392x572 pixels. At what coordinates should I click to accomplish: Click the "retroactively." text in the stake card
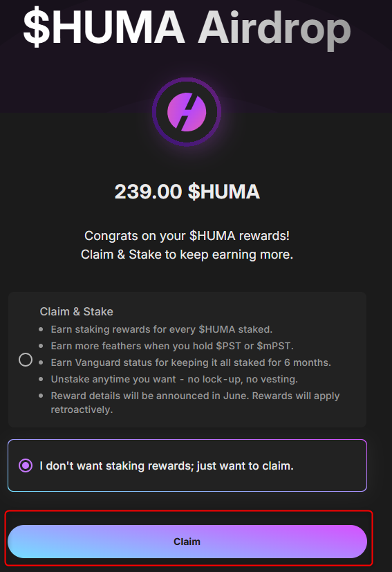point(82,409)
